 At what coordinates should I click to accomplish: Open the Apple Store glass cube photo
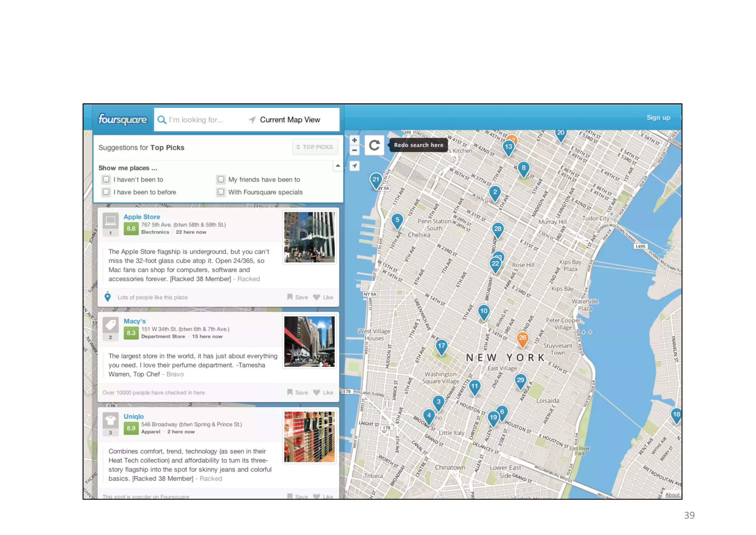pos(309,237)
